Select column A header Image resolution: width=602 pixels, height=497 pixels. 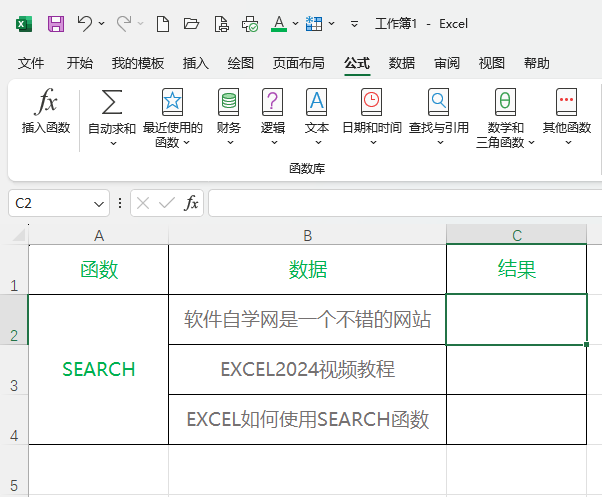(99, 235)
